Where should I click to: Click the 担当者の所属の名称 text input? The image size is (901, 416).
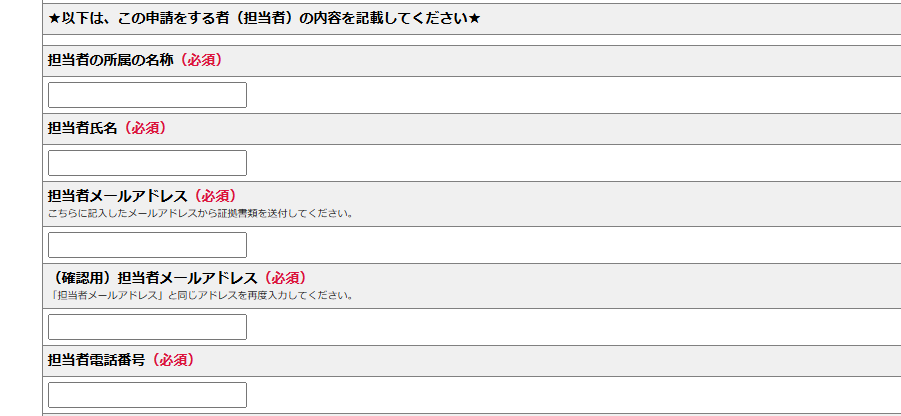pyautogui.click(x=147, y=95)
